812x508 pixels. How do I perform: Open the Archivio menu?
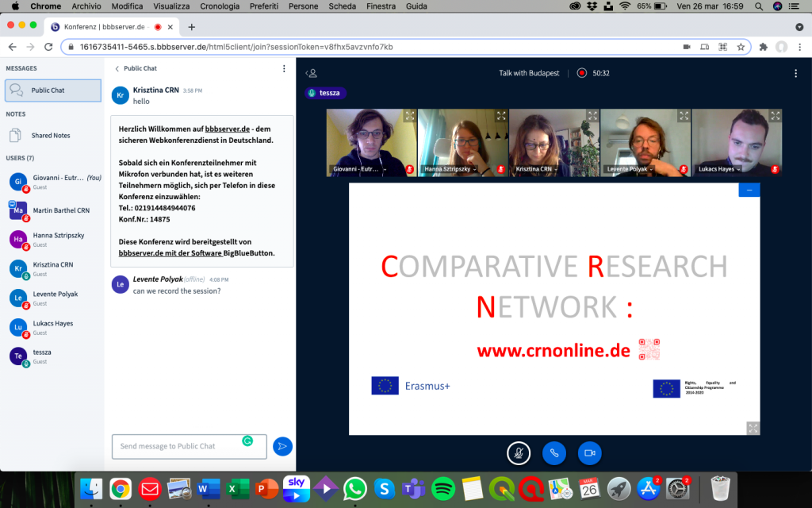pos(86,6)
